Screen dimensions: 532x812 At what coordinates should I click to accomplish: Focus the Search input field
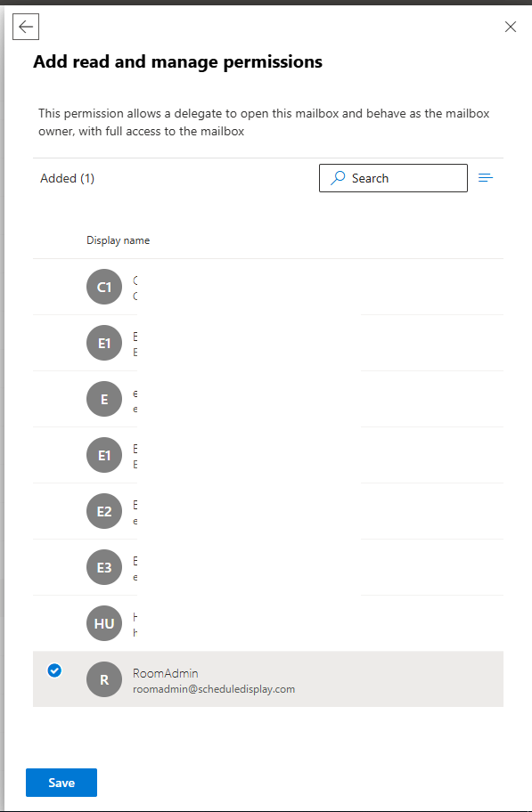click(x=393, y=178)
